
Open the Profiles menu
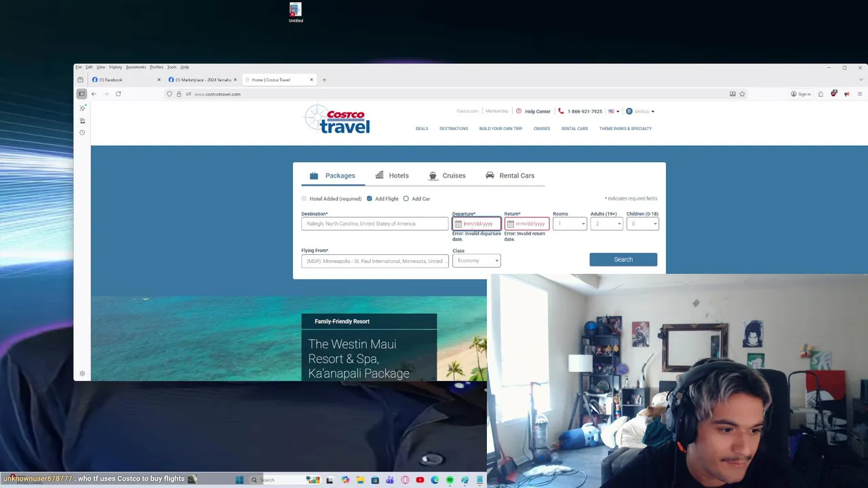click(x=157, y=67)
